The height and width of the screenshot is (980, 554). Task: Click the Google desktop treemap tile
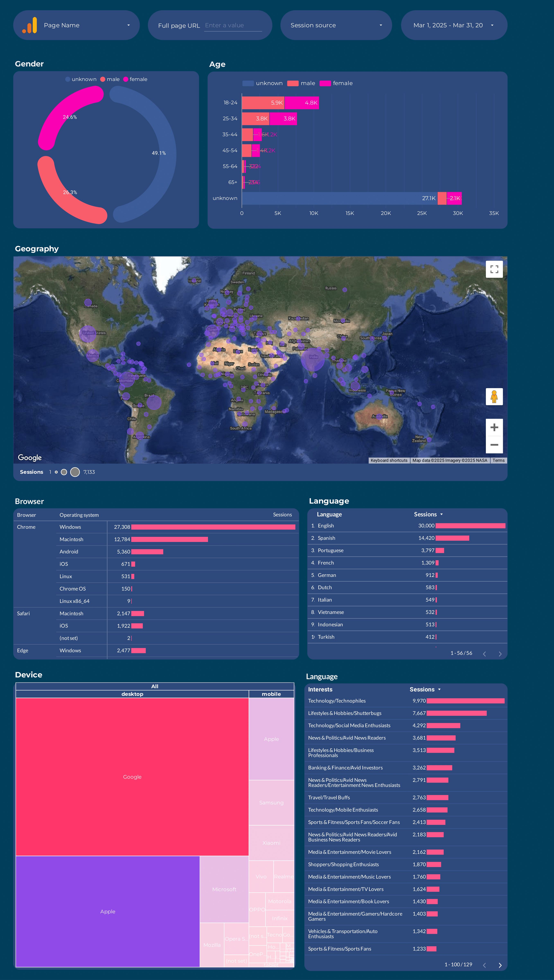[132, 777]
